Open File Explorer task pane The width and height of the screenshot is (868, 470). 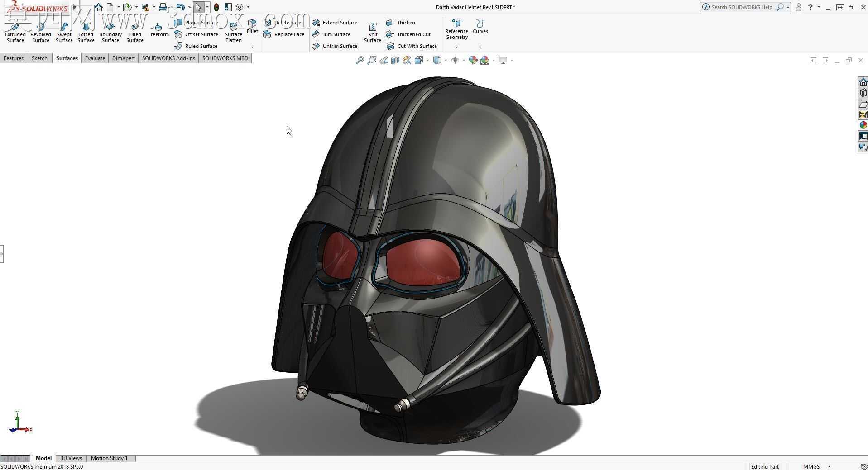[863, 104]
